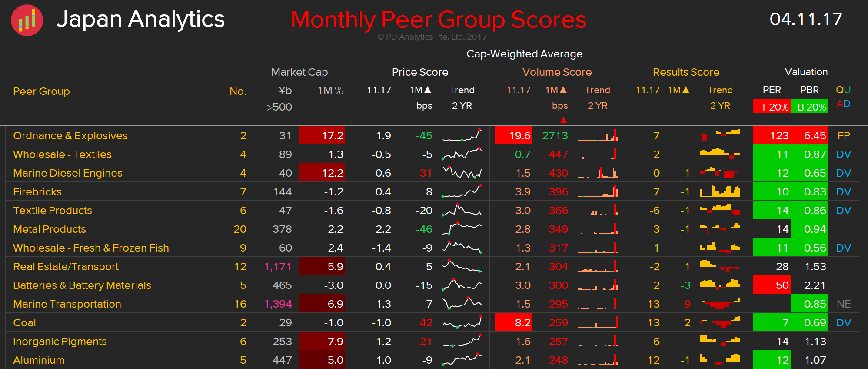Sort by the Peer Group column header
868x369 pixels.
(41, 91)
